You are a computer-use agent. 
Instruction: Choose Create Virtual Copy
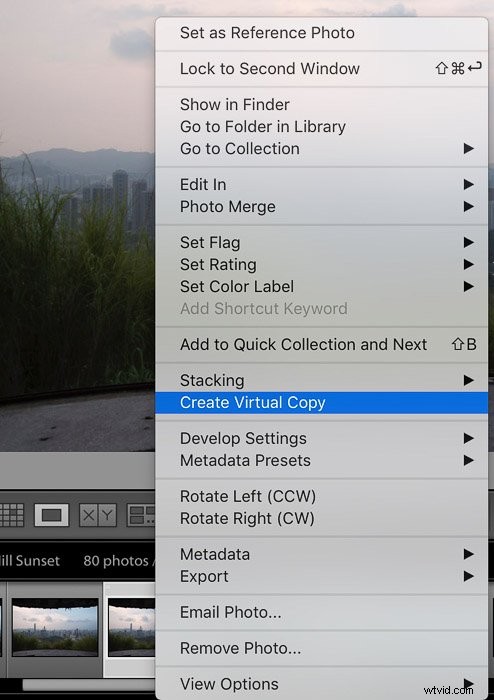pyautogui.click(x=321, y=403)
